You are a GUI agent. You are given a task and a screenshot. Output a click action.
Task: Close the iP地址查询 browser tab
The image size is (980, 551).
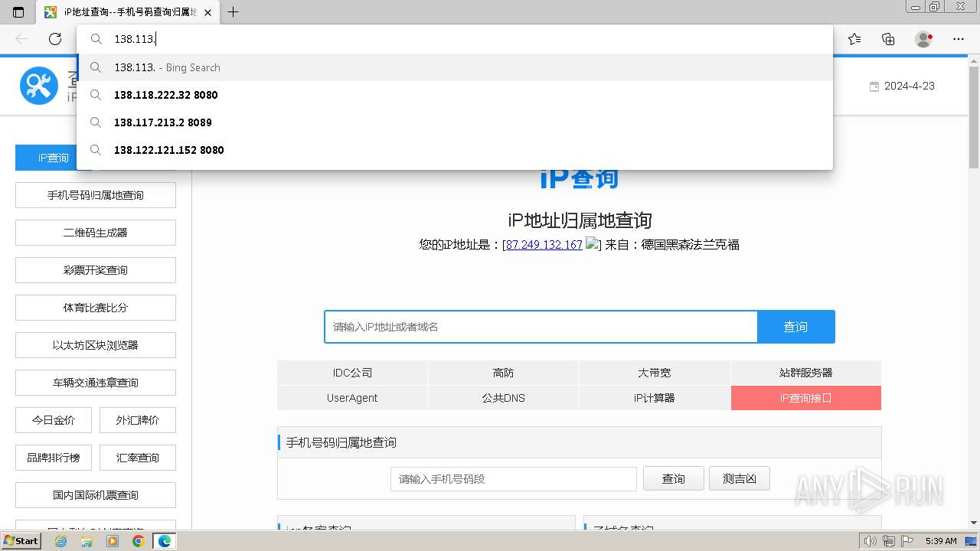point(208,12)
